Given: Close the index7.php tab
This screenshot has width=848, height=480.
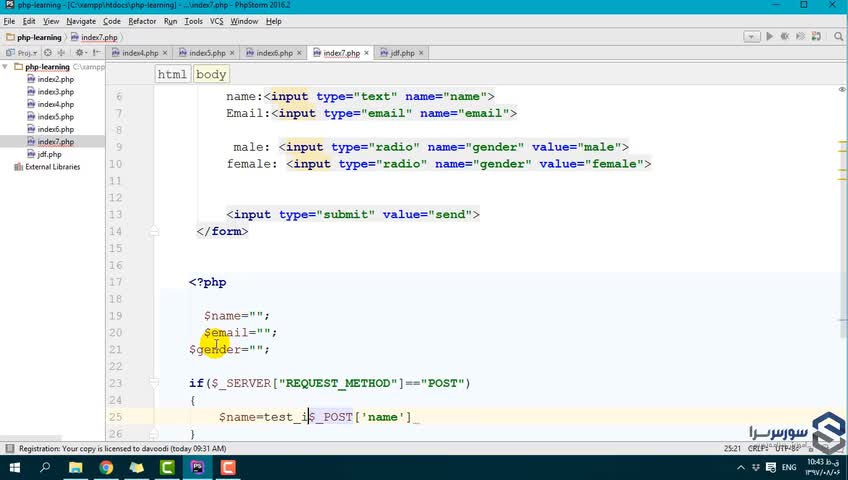Looking at the screenshot, I should tap(366, 52).
